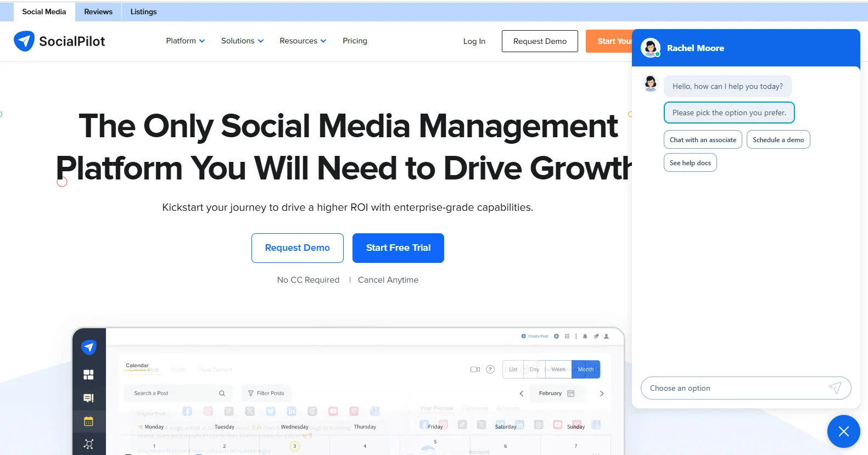
Task: Switch calendar to Week view
Action: click(558, 369)
